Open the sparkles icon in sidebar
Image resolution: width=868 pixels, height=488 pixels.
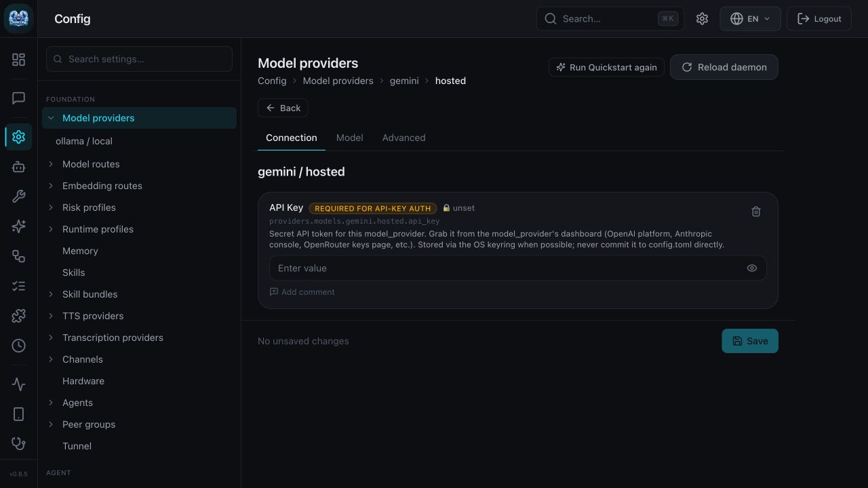(18, 226)
